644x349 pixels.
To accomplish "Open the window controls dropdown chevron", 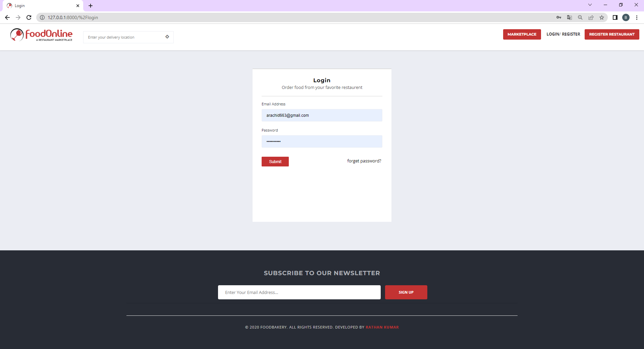I will pos(590,5).
